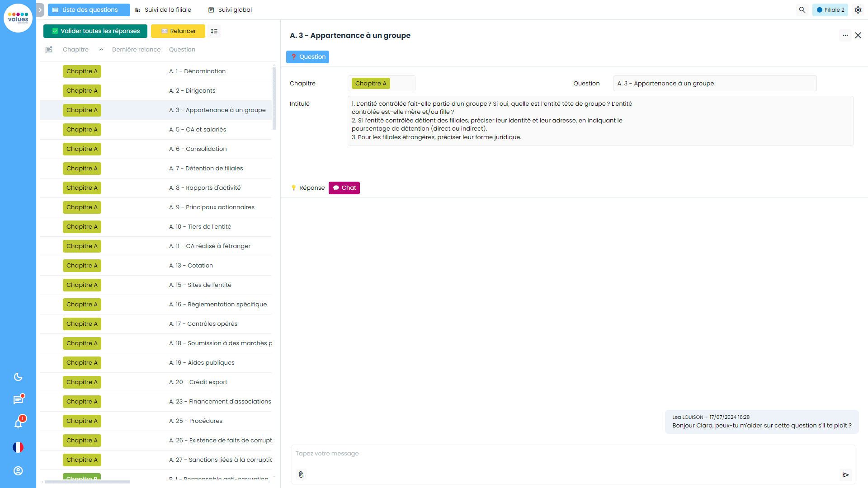Sort by Chapitre column arrow
This screenshot has width=868, height=488.
coord(101,50)
